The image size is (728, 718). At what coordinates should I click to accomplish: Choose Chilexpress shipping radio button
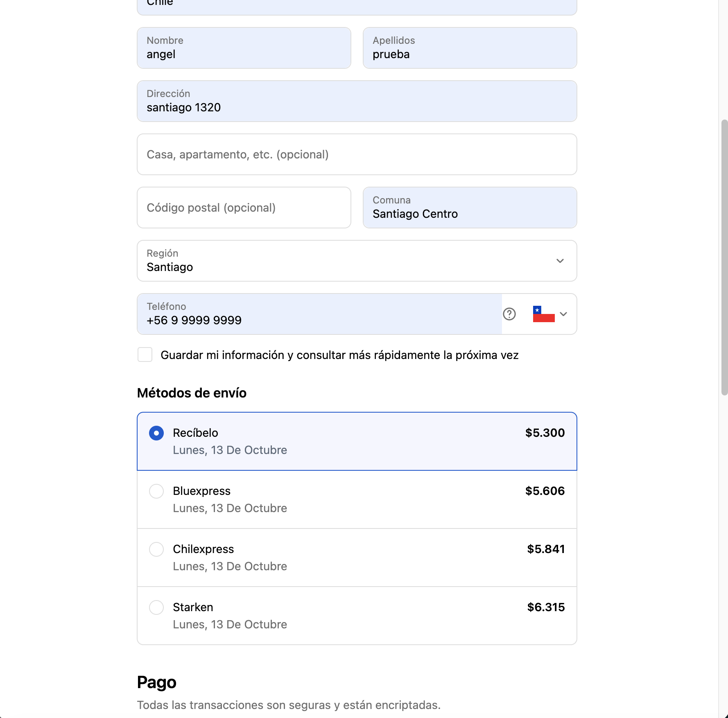pyautogui.click(x=156, y=549)
